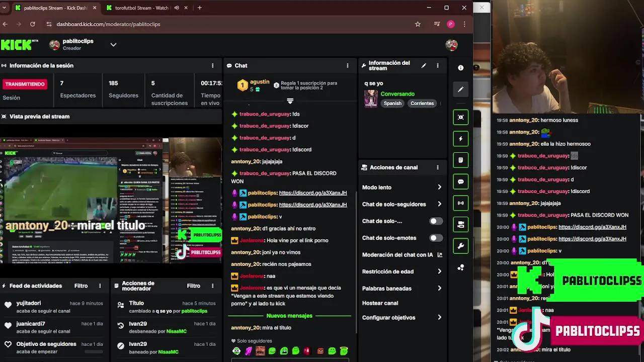
Task: Click the browser reload button
Action: point(33,24)
